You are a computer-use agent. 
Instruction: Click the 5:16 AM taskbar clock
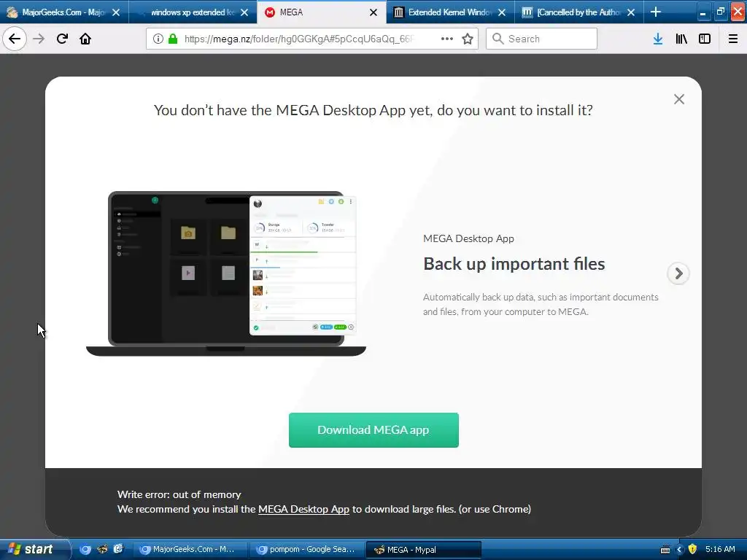(720, 549)
